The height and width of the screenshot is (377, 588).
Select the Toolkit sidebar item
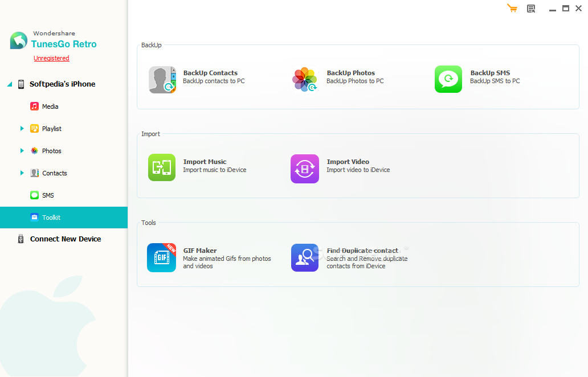(x=64, y=218)
